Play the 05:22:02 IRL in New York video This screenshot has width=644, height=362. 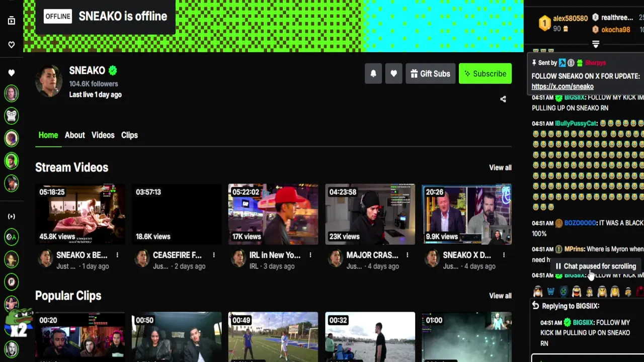click(x=273, y=214)
